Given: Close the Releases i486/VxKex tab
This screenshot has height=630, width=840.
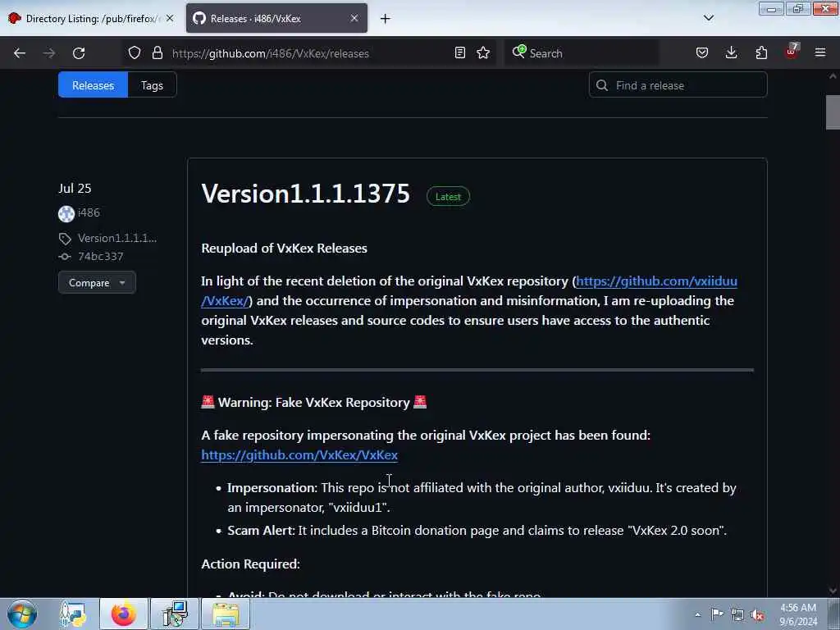Looking at the screenshot, I should point(354,18).
